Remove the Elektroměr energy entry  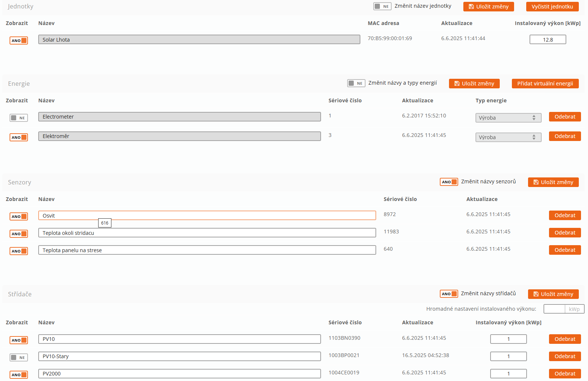click(x=564, y=136)
